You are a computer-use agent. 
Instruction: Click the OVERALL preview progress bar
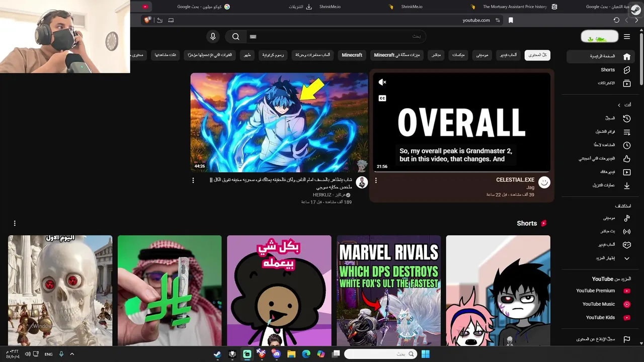462,171
